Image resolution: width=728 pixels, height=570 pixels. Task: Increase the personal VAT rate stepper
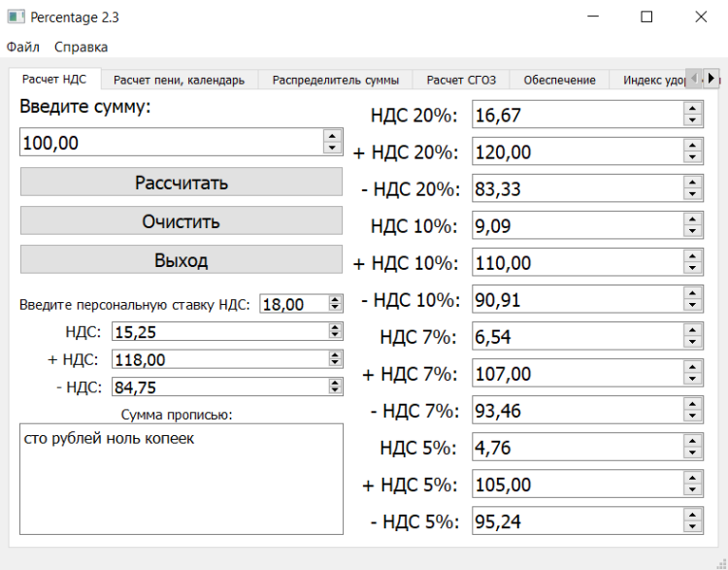pyautogui.click(x=335, y=300)
